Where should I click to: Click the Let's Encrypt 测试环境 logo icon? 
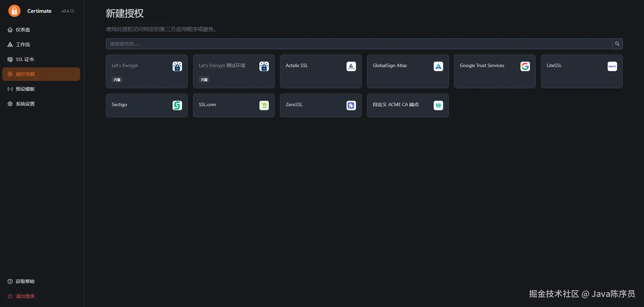click(x=264, y=66)
